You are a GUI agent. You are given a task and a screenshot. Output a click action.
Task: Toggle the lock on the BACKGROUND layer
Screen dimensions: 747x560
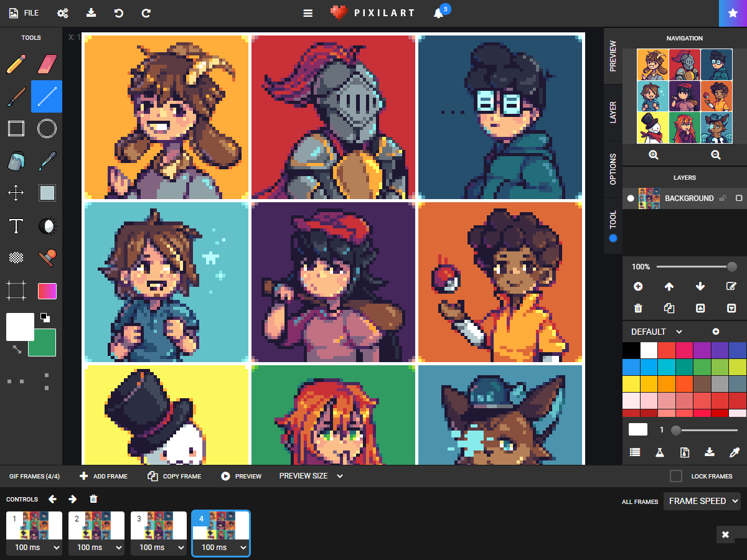[721, 198]
